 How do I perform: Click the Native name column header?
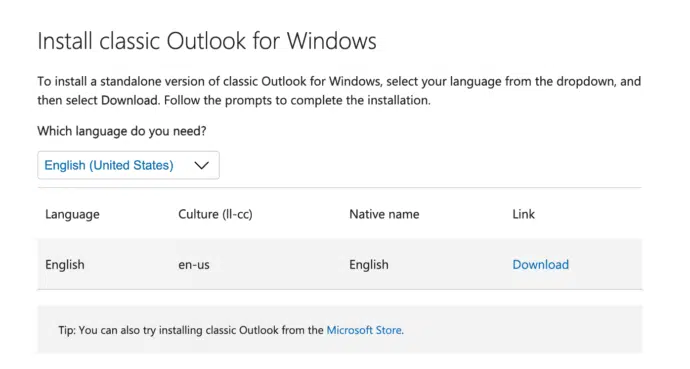(384, 214)
